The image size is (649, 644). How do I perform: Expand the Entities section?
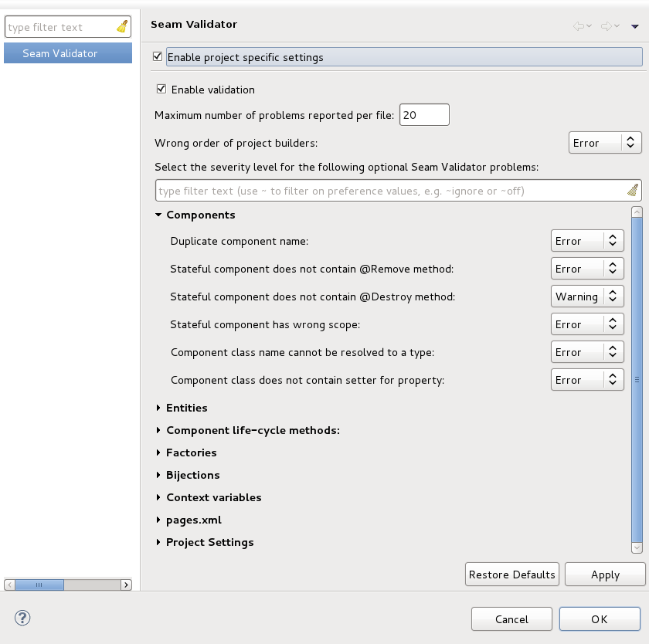(x=158, y=408)
